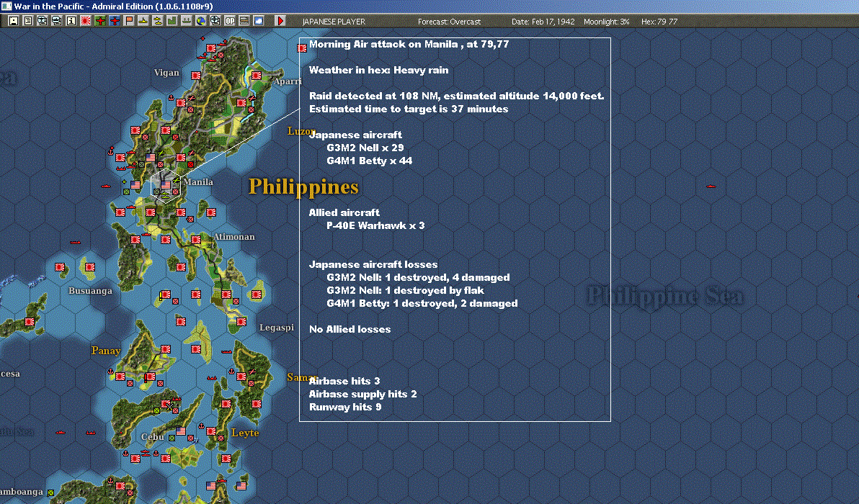The image size is (859, 504).
Task: Click stacked windows icon right of document icon
Action: (x=43, y=21)
